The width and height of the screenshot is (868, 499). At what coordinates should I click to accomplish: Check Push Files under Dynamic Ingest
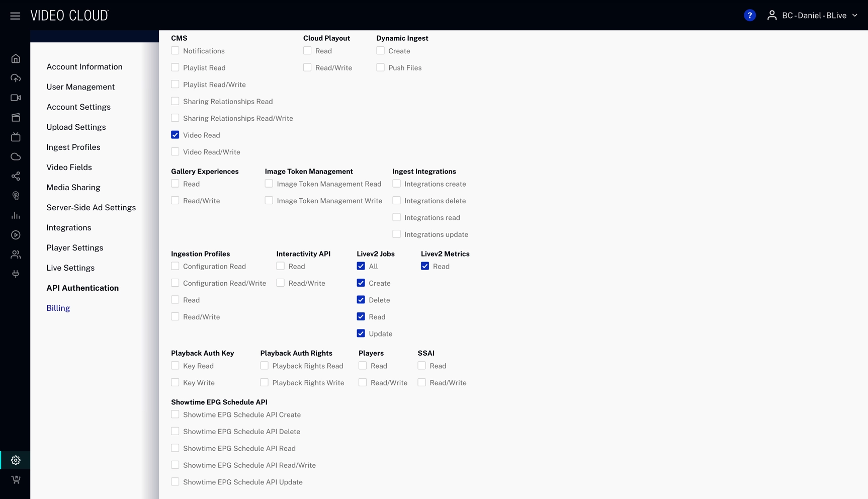click(x=380, y=67)
